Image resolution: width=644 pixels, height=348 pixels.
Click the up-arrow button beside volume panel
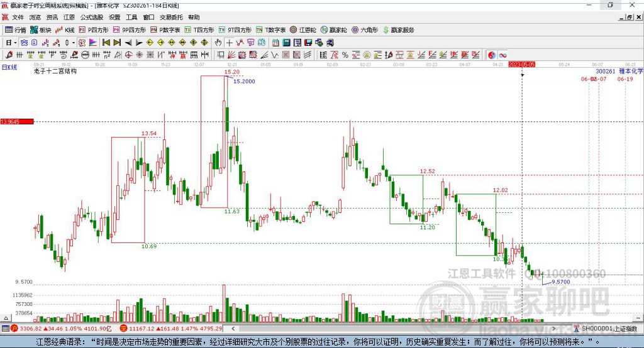coord(6,318)
